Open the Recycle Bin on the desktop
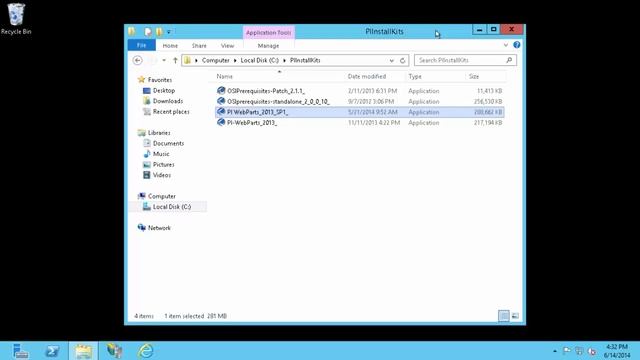640x360 pixels. coord(16,19)
